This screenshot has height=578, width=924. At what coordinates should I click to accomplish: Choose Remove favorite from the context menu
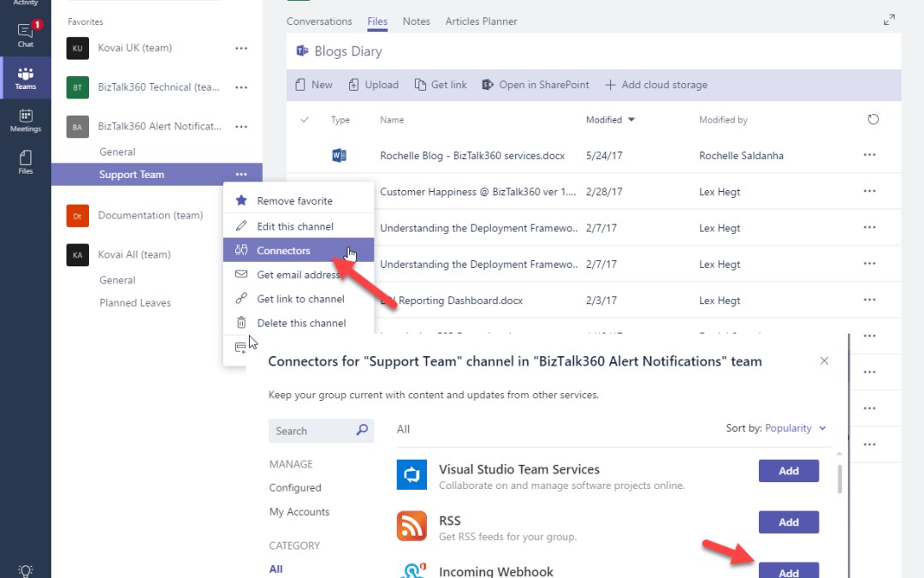point(299,200)
